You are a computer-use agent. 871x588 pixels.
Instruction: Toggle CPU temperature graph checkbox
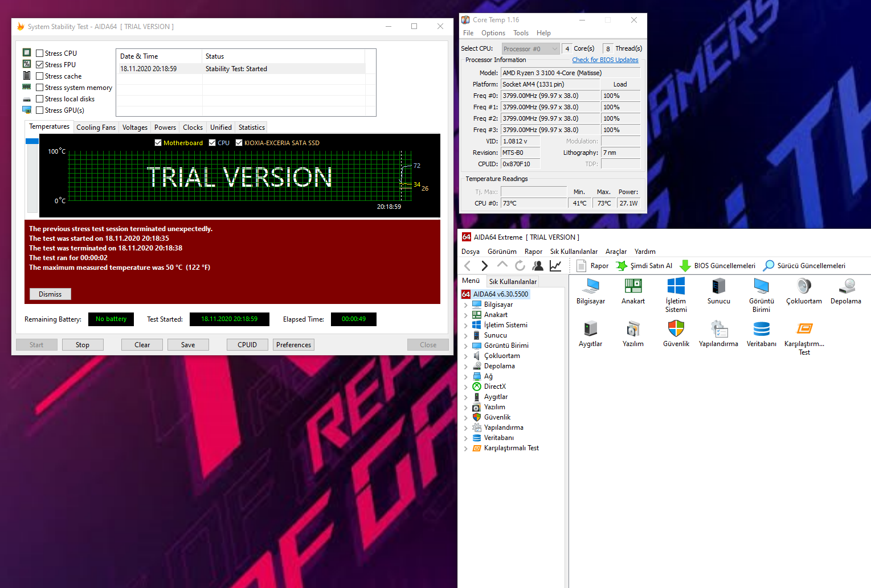click(x=212, y=143)
